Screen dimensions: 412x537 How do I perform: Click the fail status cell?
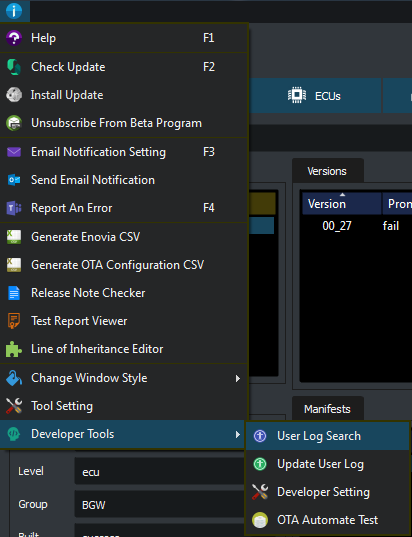pos(391,226)
